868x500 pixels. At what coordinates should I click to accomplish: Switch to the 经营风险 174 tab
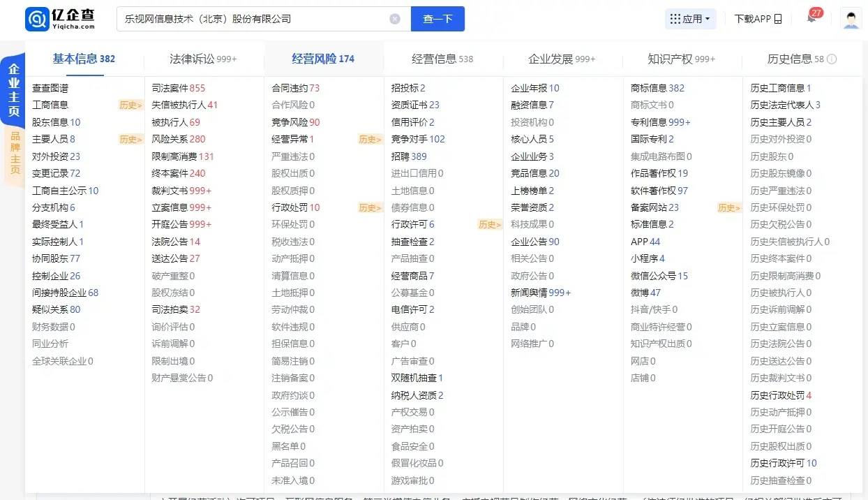click(323, 59)
